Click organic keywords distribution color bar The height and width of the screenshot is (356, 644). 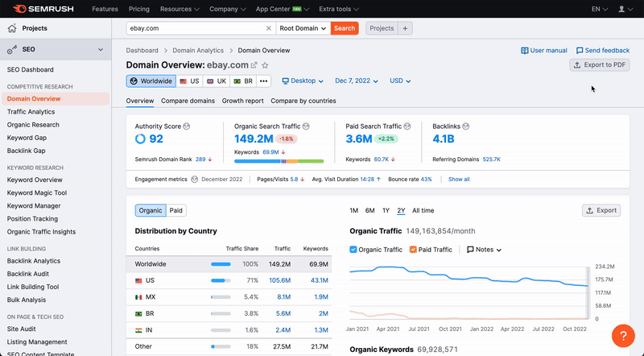point(279,162)
